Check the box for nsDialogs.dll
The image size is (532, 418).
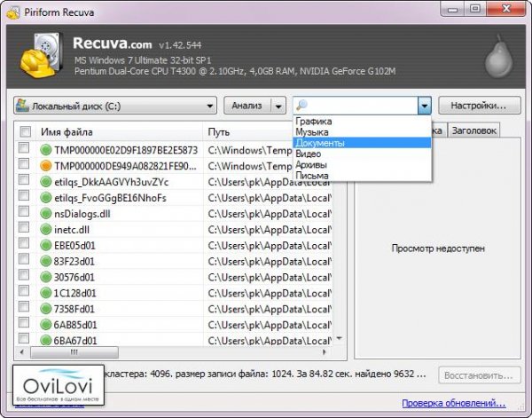(x=24, y=211)
